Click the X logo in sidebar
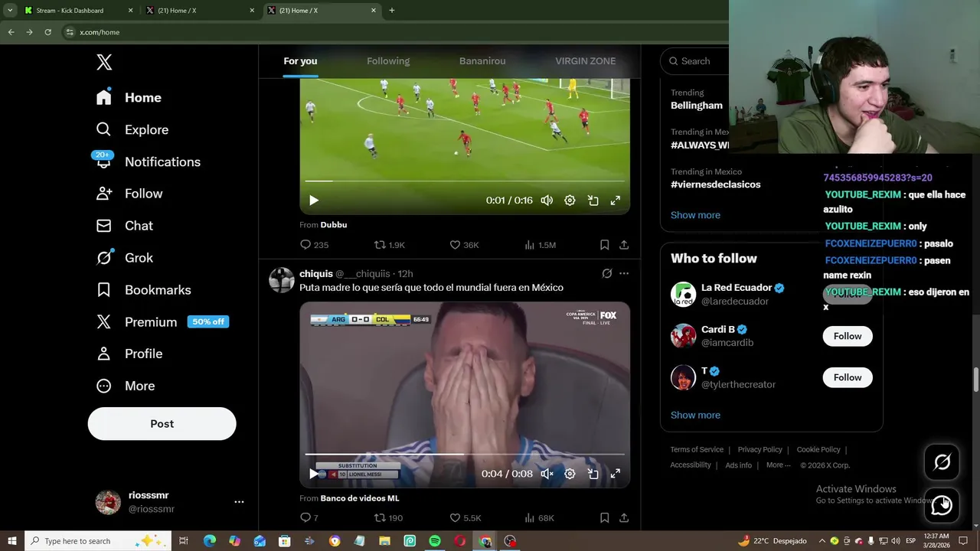Image resolution: width=980 pixels, height=551 pixels. pyautogui.click(x=104, y=63)
